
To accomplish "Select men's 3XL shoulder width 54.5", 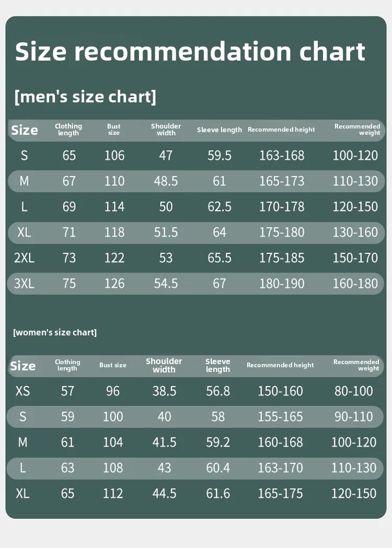I will pos(166,284).
